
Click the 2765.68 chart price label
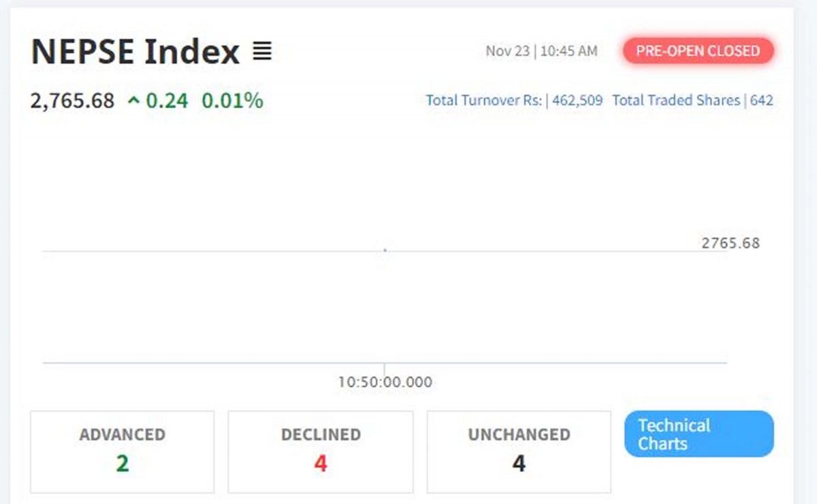pos(730,243)
